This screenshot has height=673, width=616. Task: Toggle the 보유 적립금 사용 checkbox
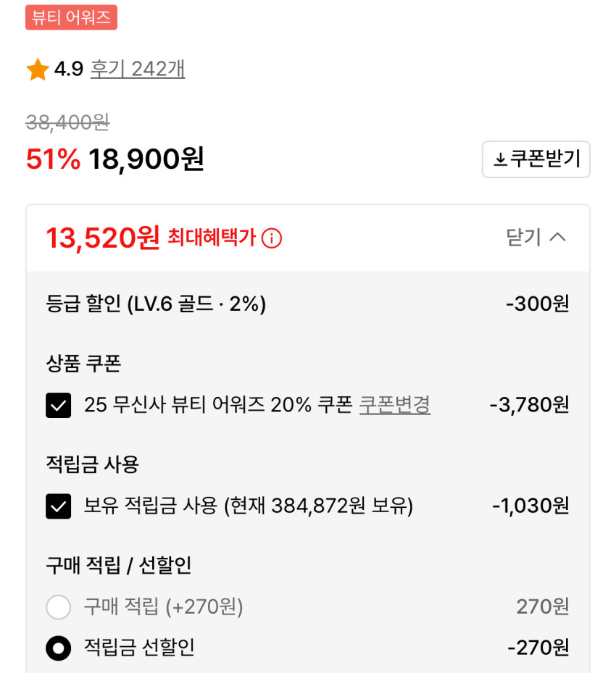tap(59, 506)
